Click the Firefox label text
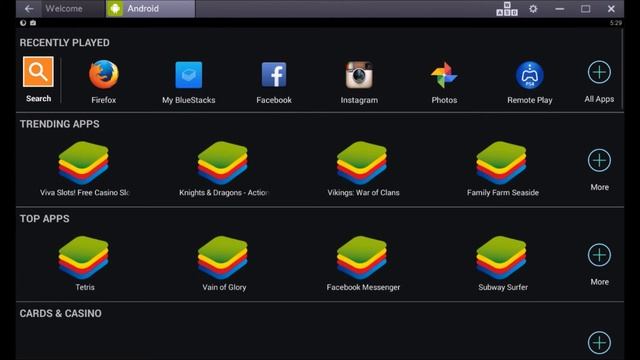 point(104,100)
